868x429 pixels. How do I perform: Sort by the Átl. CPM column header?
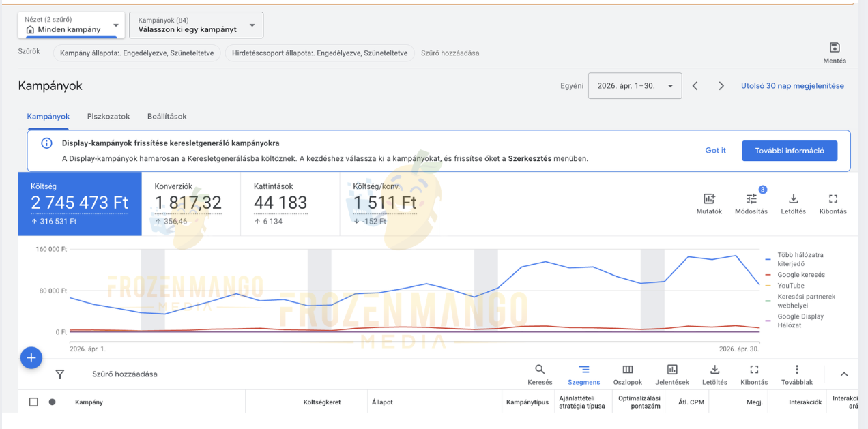pos(691,402)
